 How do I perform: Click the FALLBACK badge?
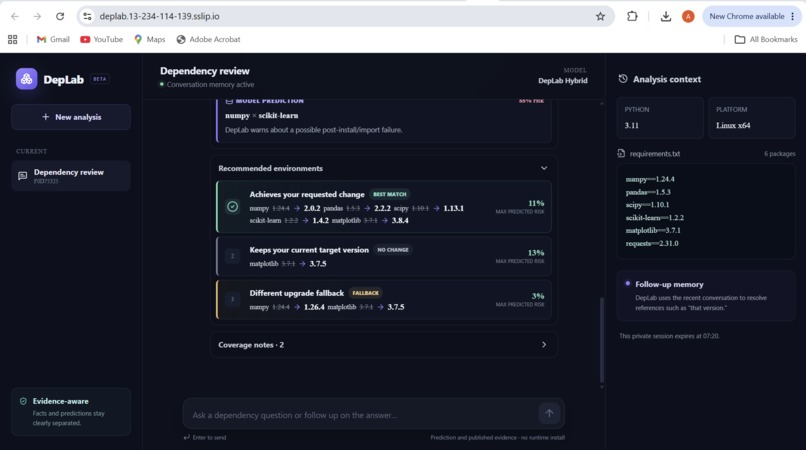pos(365,293)
